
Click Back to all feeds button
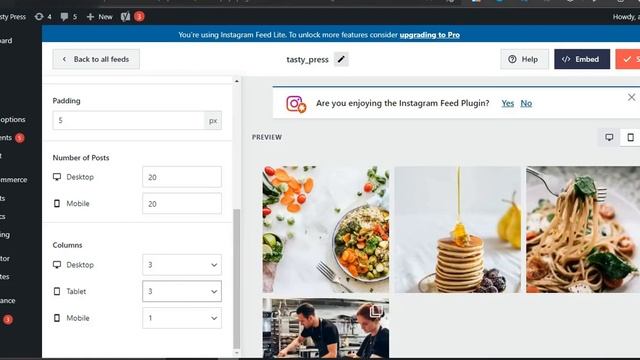coord(96,59)
